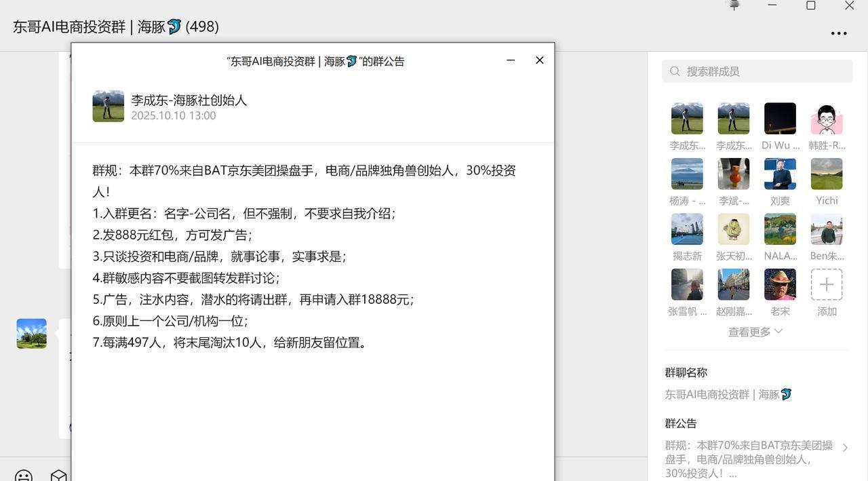The image size is (868, 481).
Task: Click the cube-shaped icon in the chat toolbar
Action: pos(58,475)
